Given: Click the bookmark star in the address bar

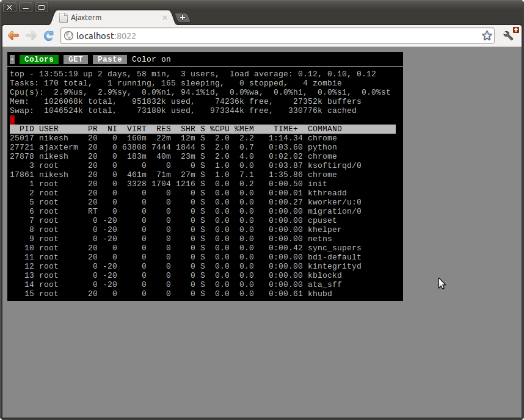Looking at the screenshot, I should pos(487,36).
